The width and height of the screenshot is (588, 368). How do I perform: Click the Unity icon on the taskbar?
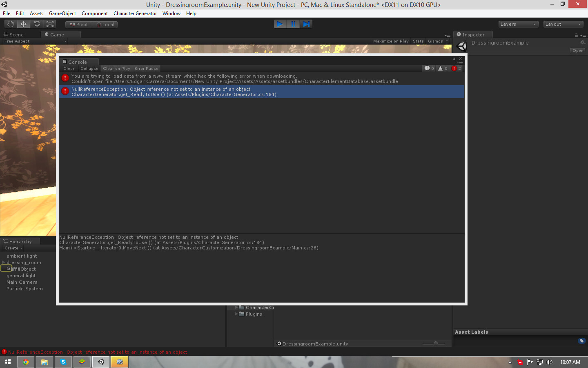[101, 362]
